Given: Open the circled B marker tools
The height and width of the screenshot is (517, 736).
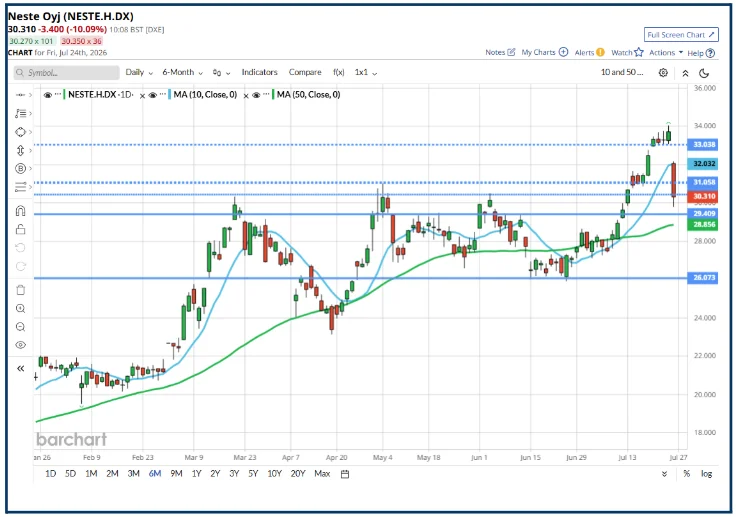Looking at the screenshot, I should [x=20, y=168].
